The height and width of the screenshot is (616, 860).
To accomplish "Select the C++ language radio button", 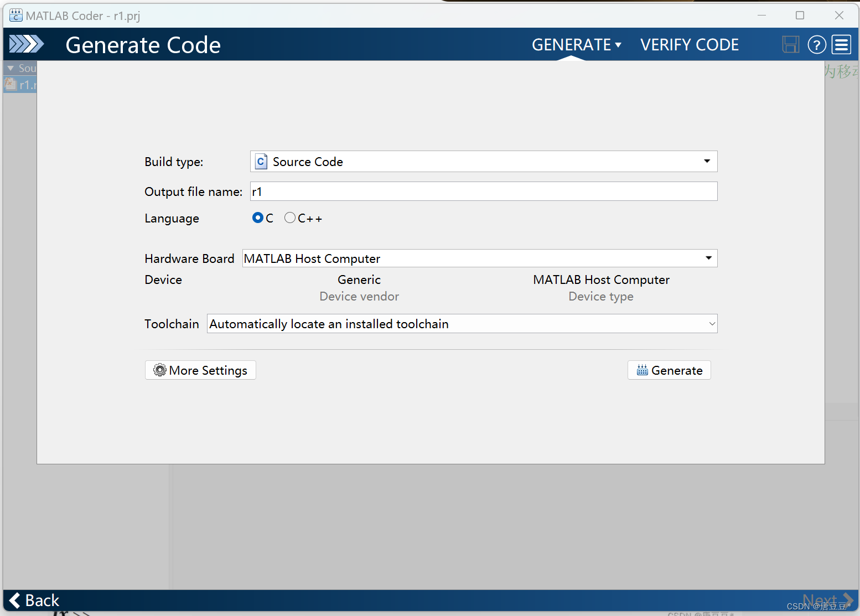I will (290, 218).
